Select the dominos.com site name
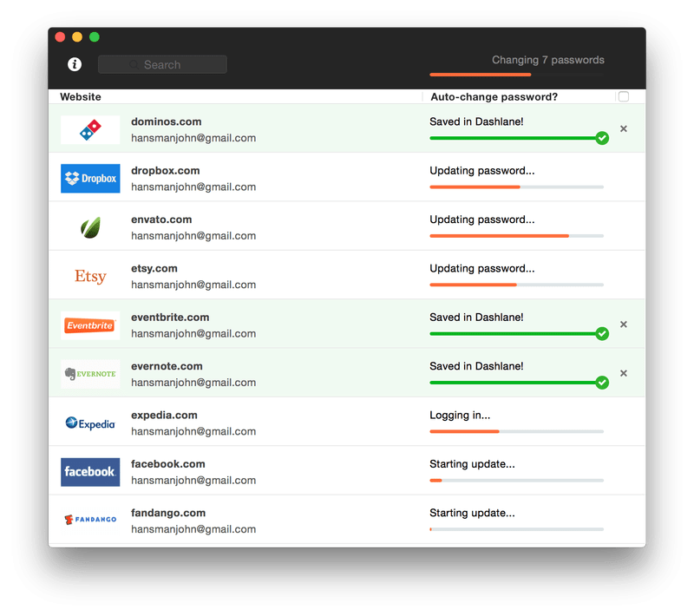This screenshot has height=616, width=694. tap(166, 121)
